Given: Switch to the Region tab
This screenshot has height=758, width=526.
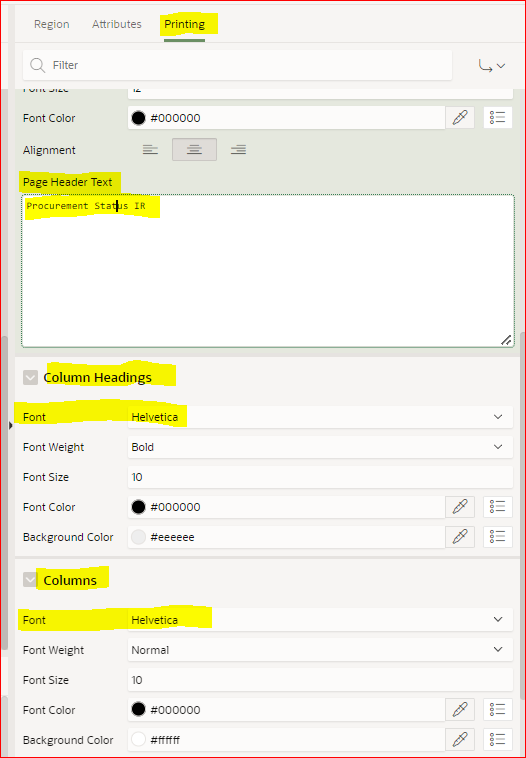Looking at the screenshot, I should pyautogui.click(x=52, y=24).
